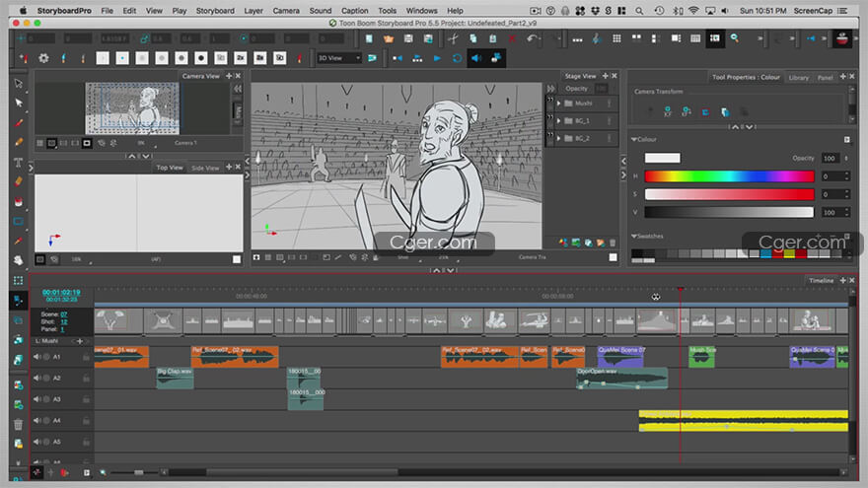Image resolution: width=868 pixels, height=488 pixels.
Task: Collapse the Swatches section
Action: coord(634,237)
